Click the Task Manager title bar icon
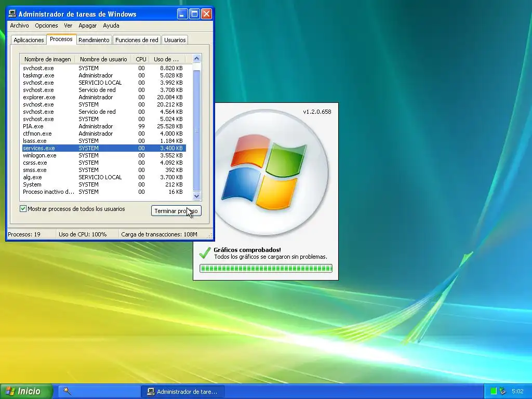The image size is (532, 399). click(12, 14)
